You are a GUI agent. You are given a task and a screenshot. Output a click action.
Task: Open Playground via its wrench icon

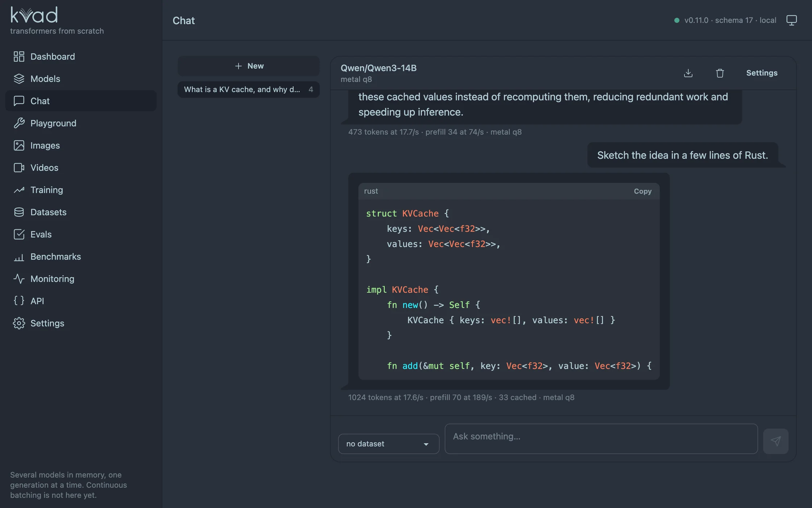coord(19,123)
